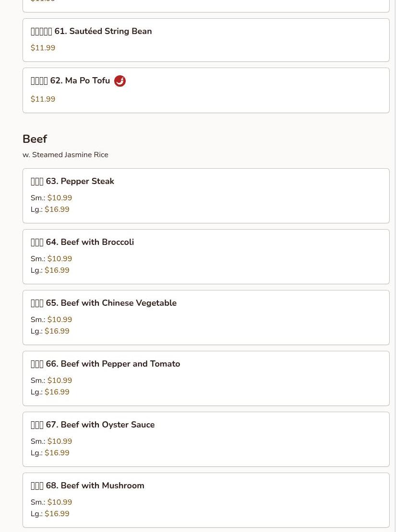Click Lg. $16.99 for Beef with Mushroom

50,514
